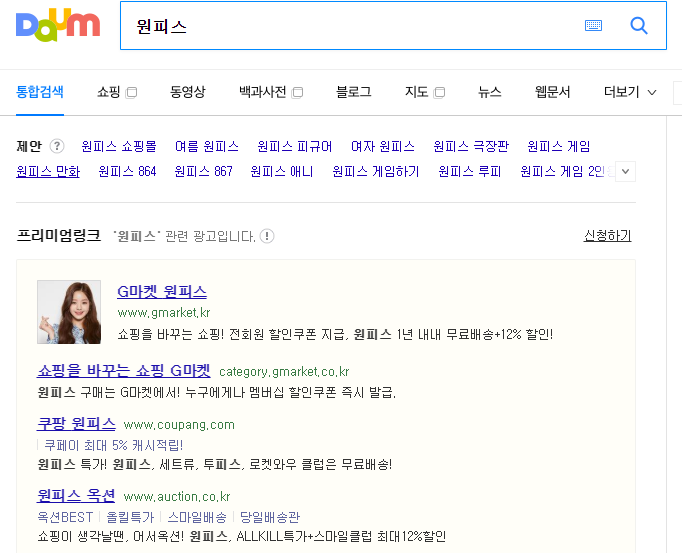The height and width of the screenshot is (553, 682).
Task: Click G마켓 description about 멤버십 할인쿠폰
Action: click(x=217, y=393)
